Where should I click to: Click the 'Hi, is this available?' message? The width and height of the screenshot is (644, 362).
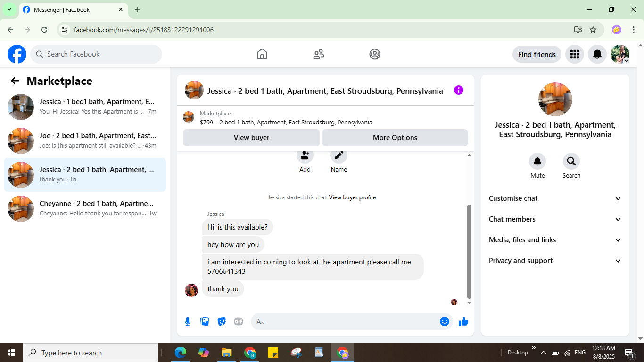point(238,227)
